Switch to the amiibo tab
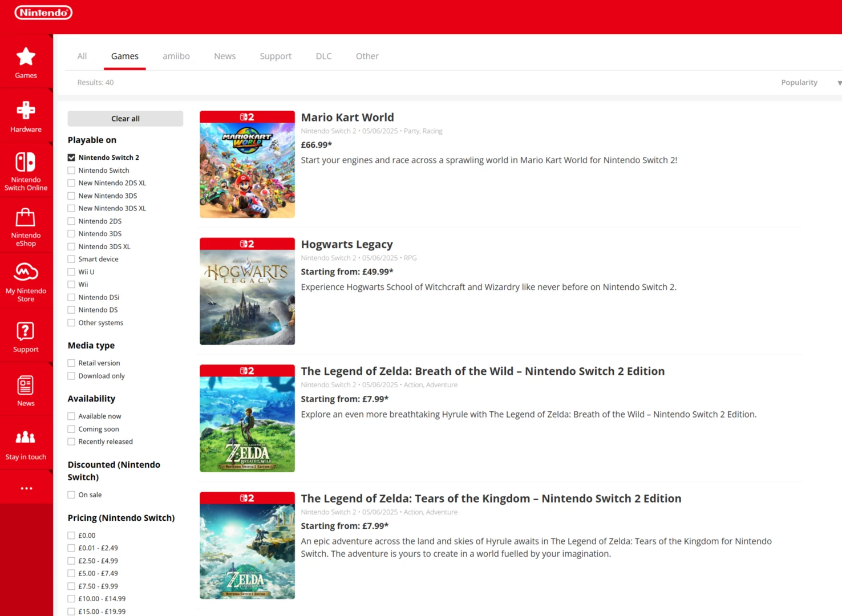Viewport: 842px width, 616px height. click(x=176, y=56)
